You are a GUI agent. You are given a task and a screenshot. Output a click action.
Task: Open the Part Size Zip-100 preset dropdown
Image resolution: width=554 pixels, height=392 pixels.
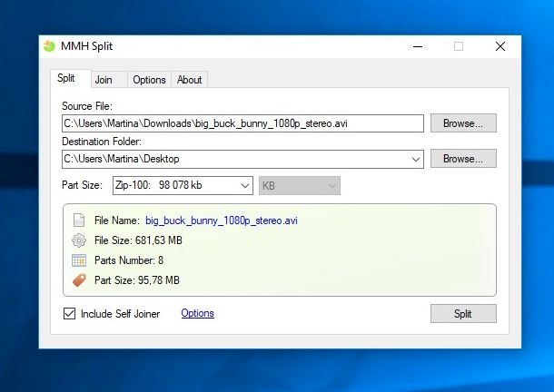point(183,185)
